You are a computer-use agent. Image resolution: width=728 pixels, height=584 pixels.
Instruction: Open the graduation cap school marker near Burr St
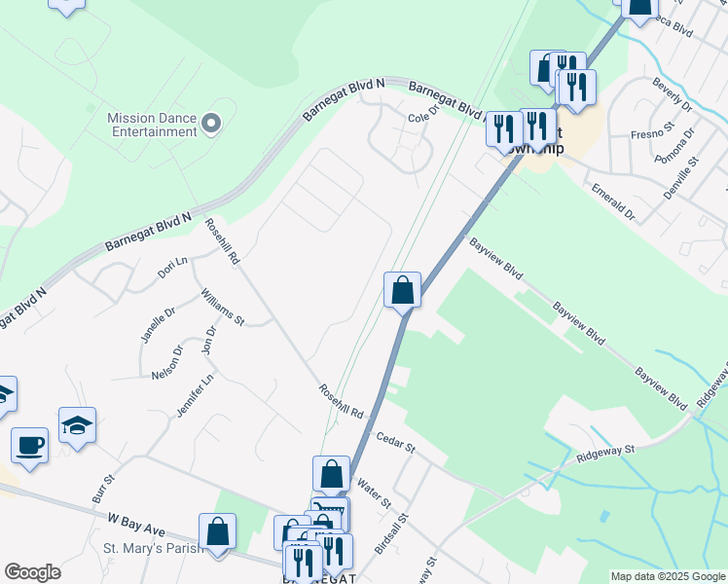click(78, 428)
